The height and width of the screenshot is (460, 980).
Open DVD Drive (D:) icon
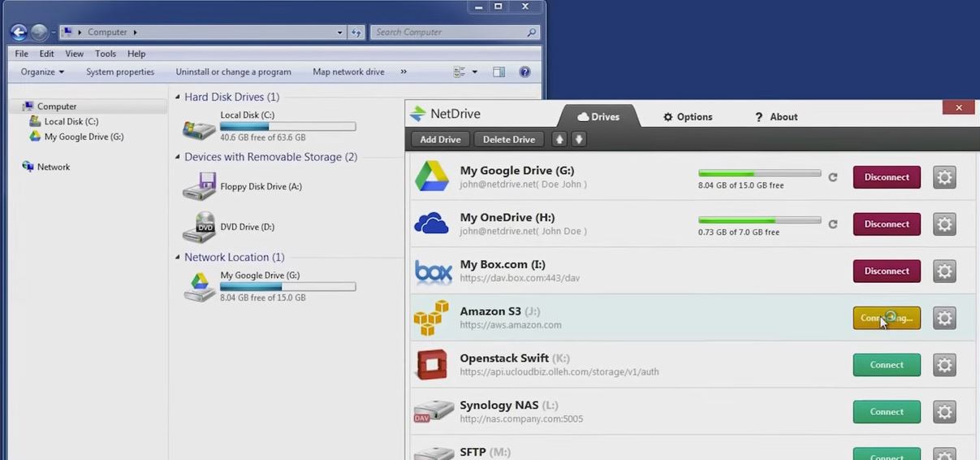(199, 227)
